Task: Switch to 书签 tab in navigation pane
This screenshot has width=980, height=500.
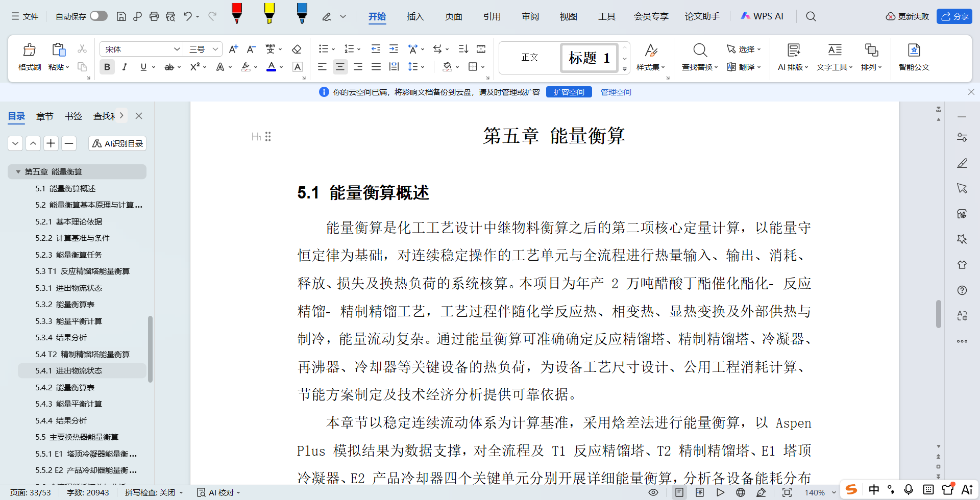Action: click(73, 116)
